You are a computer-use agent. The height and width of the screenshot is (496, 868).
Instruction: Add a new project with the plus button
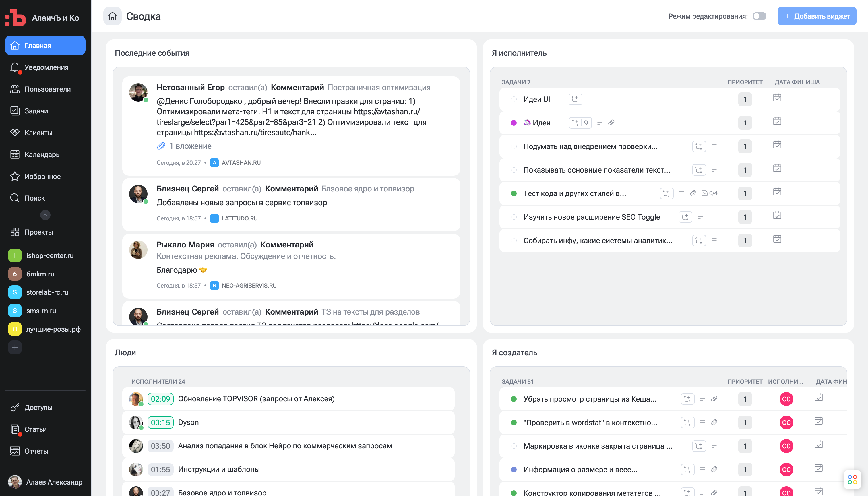point(15,348)
